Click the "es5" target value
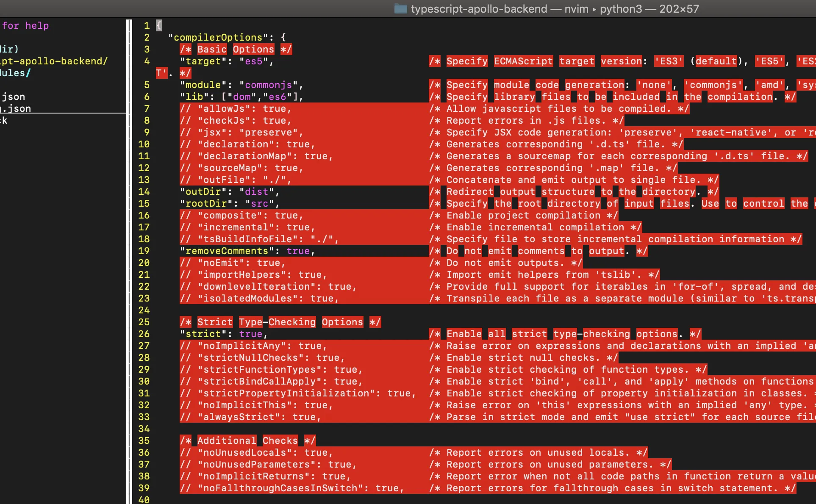The height and width of the screenshot is (504, 816). pyautogui.click(x=253, y=61)
